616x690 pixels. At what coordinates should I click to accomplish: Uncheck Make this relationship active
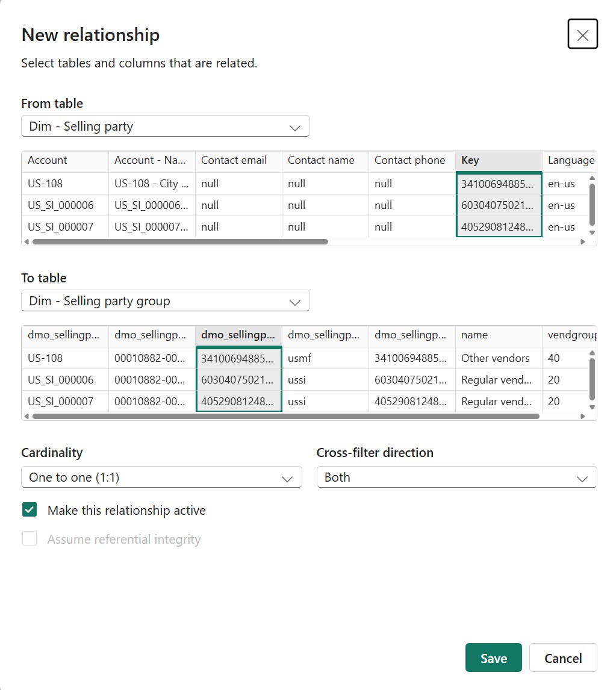click(x=30, y=511)
